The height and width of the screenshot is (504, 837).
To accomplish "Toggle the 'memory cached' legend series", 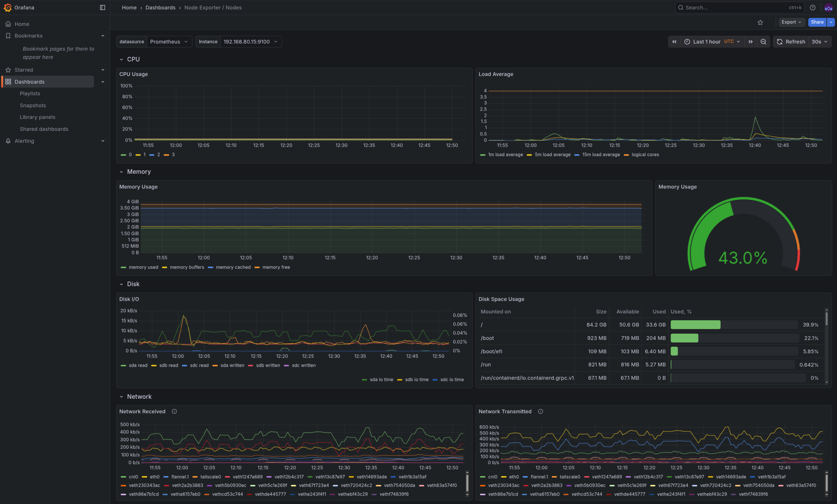I will click(x=233, y=268).
